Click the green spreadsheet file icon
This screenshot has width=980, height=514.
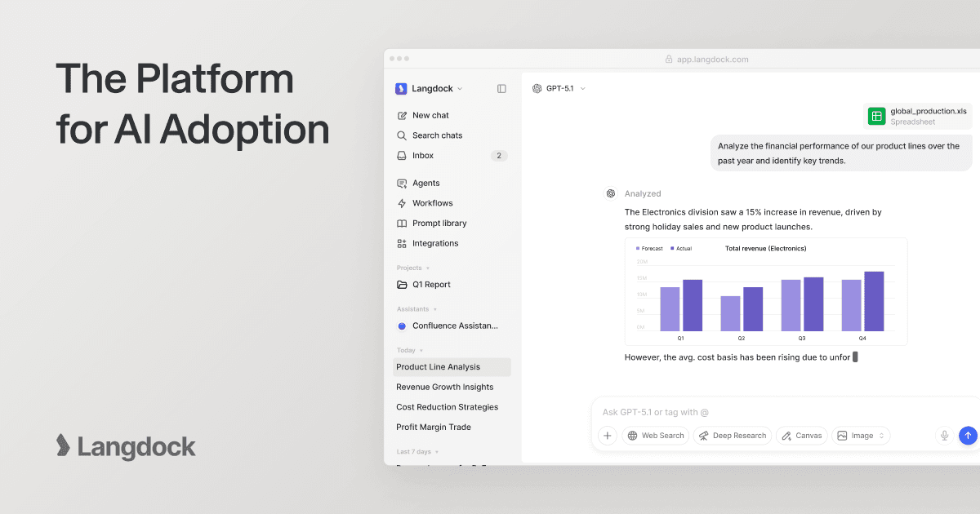coord(877,117)
